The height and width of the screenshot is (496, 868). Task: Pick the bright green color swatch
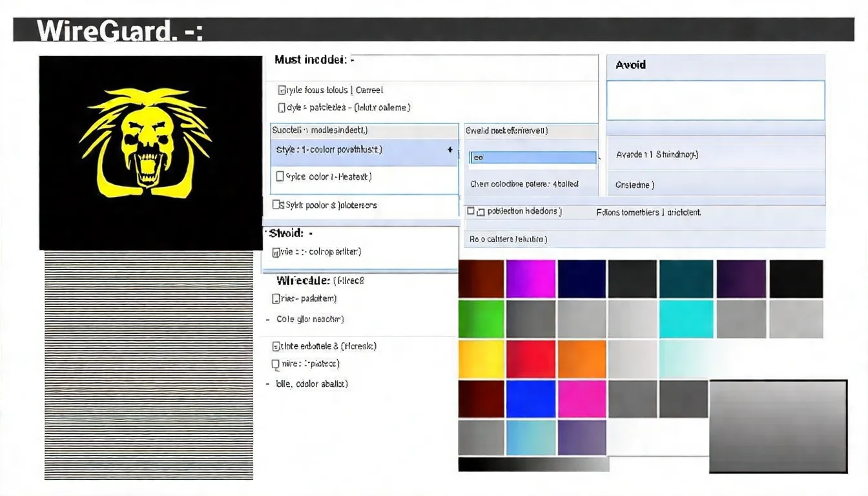pyautogui.click(x=481, y=318)
